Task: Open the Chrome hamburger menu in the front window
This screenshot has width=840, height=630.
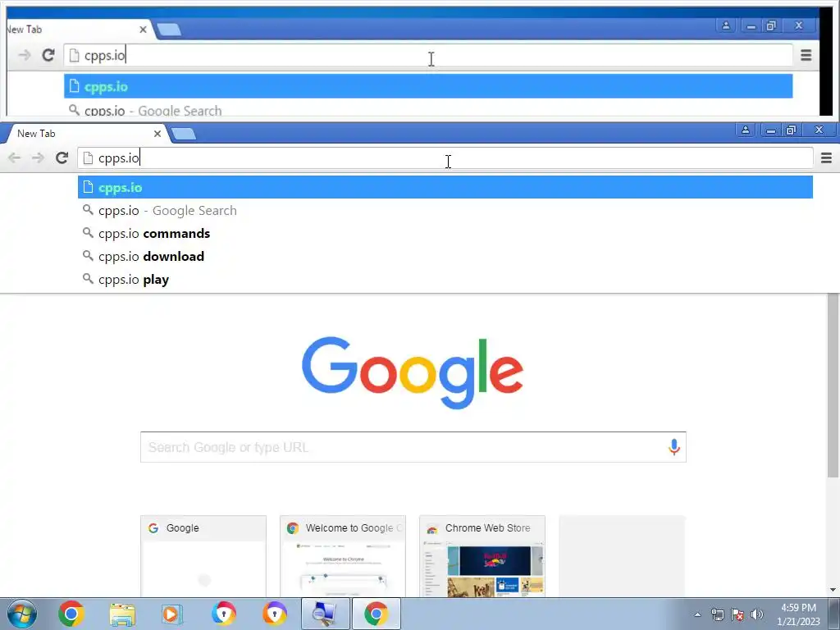Action: (826, 158)
